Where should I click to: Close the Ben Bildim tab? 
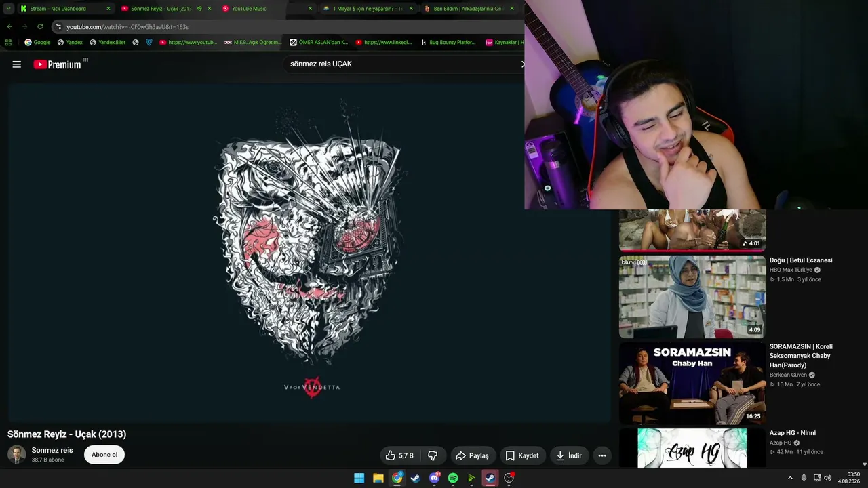512,9
